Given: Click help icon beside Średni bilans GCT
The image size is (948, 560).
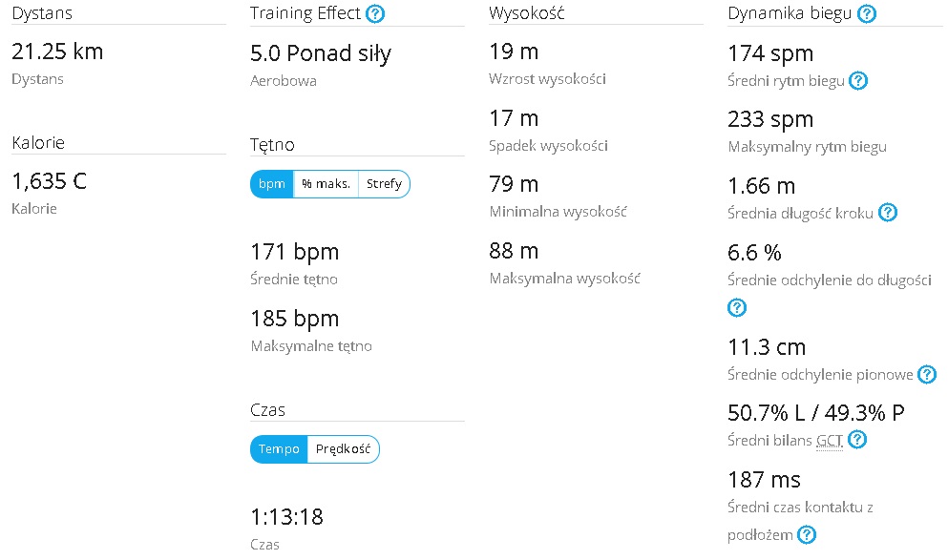Looking at the screenshot, I should pos(857,440).
